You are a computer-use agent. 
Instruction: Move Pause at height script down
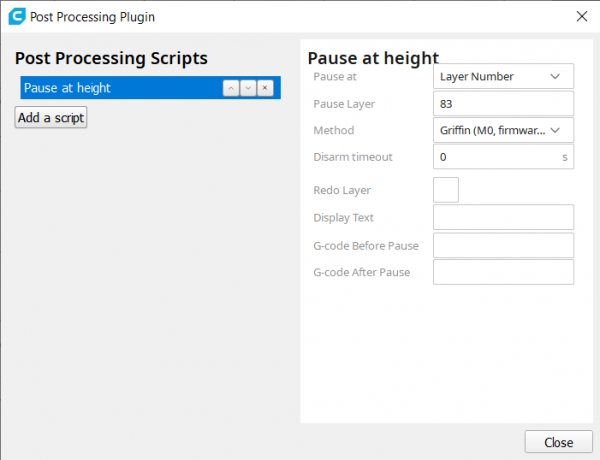[x=248, y=88]
